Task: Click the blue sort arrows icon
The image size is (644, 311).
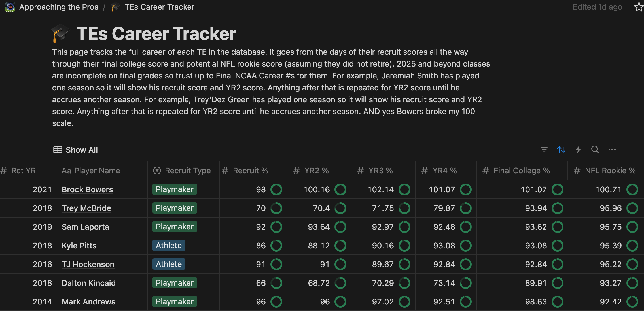Action: tap(561, 150)
